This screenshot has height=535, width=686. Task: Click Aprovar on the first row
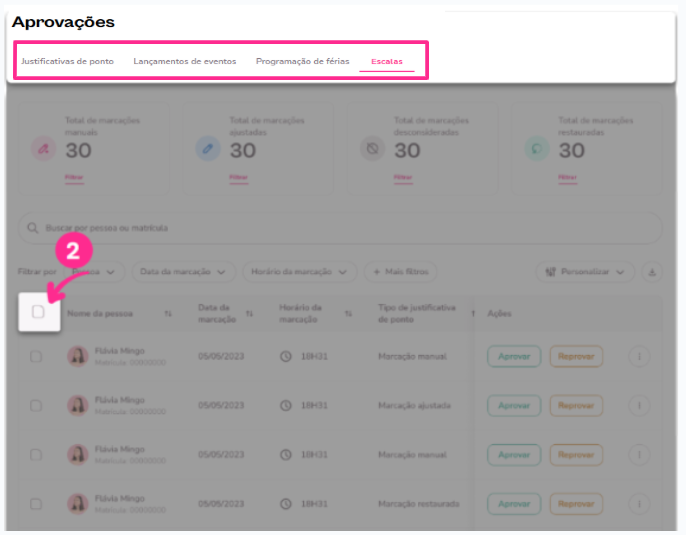514,356
